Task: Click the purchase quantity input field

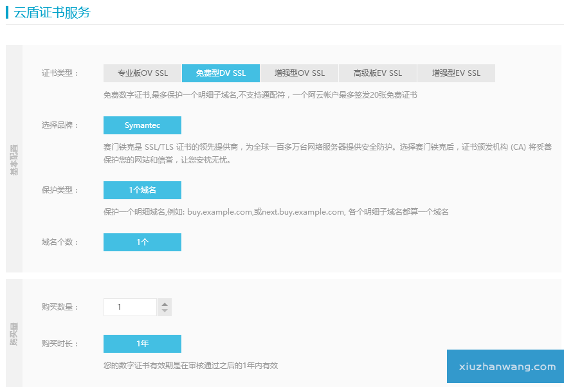Action: [x=130, y=307]
